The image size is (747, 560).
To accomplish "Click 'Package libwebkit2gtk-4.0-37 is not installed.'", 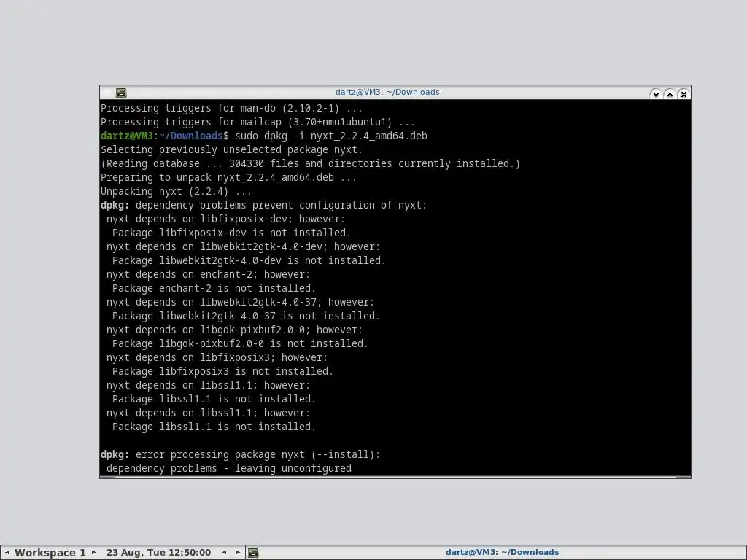I will click(247, 316).
